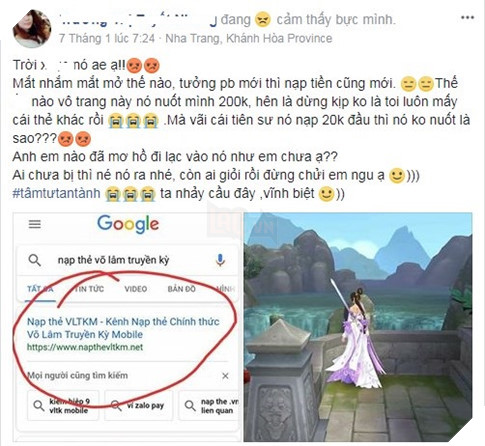This screenshot has width=485, height=446.
Task: Select the ví zalo pay suggestion chip
Action: click(x=139, y=406)
